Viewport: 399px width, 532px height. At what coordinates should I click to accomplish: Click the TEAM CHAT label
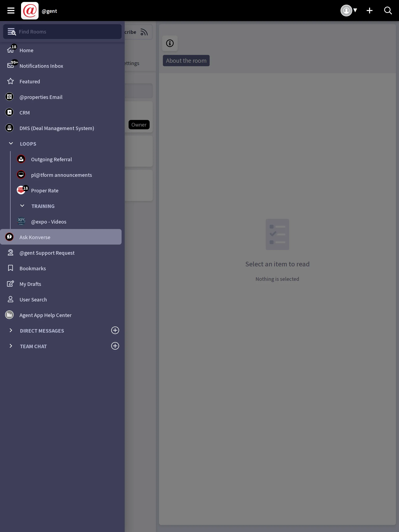coord(34,346)
